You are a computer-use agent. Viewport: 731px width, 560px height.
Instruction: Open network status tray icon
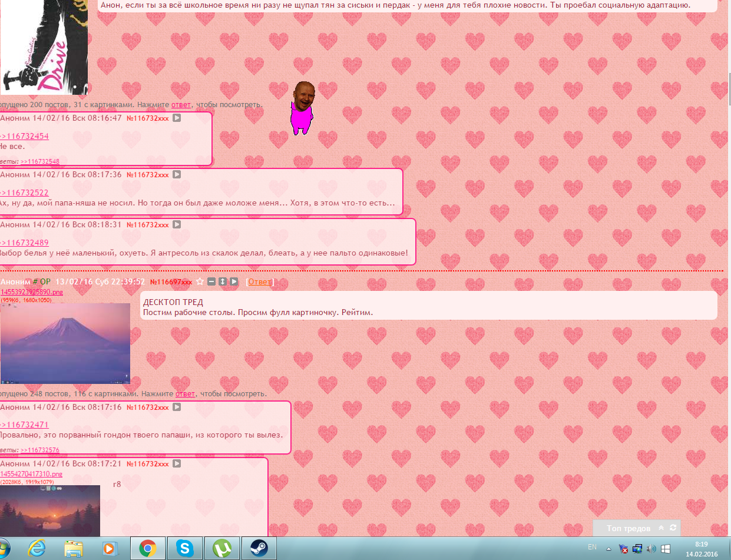638,549
